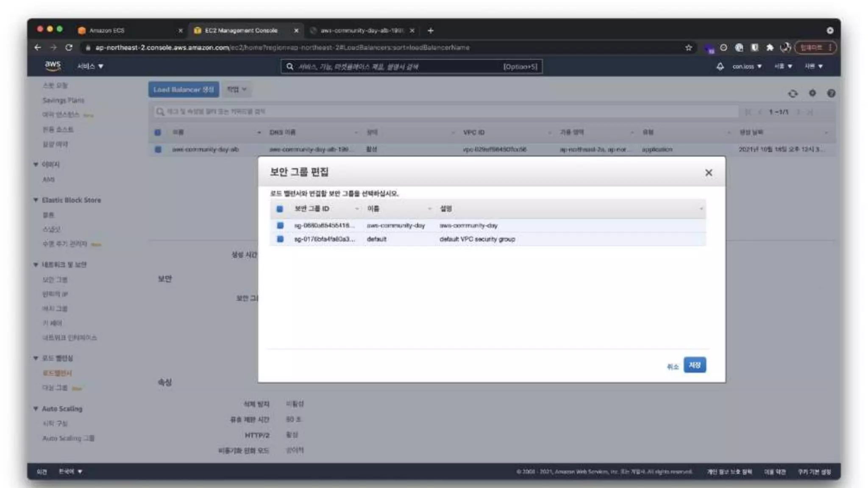The image size is (868, 488).
Task: Click the refresh icon in load balancer panel
Action: tap(793, 93)
